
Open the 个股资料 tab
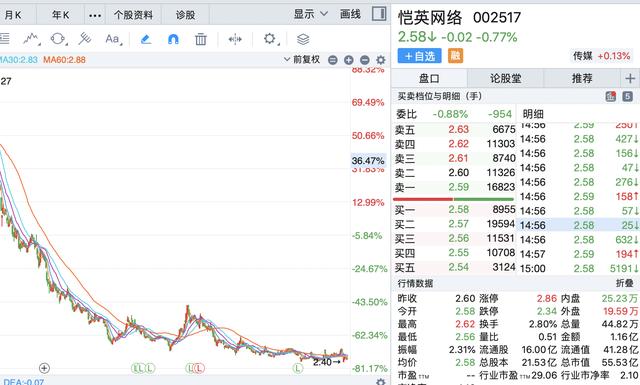[x=133, y=15]
